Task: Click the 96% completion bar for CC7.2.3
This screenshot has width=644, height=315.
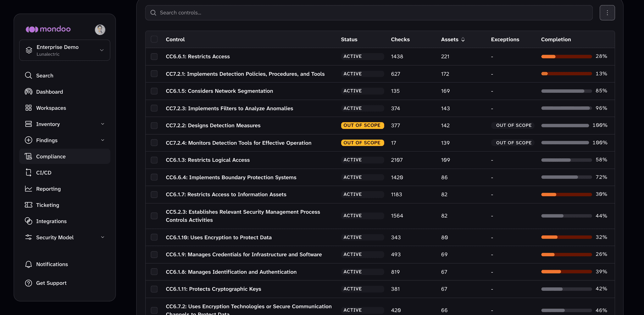Action: pyautogui.click(x=567, y=108)
